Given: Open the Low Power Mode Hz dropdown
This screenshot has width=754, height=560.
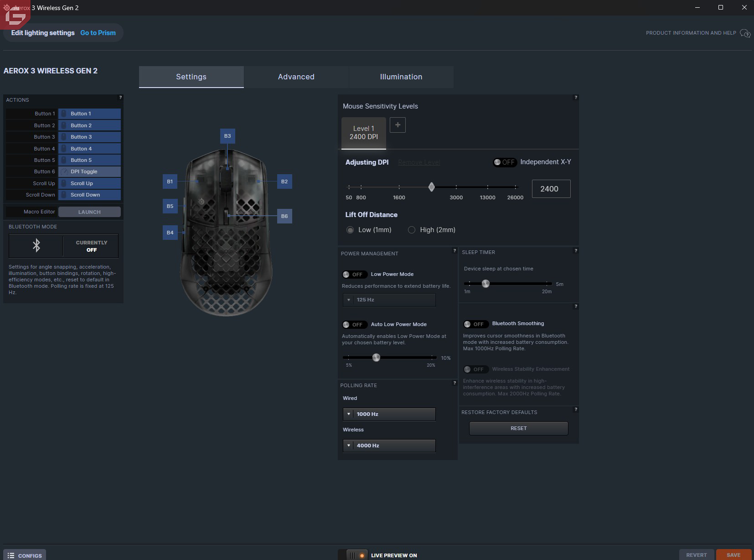Looking at the screenshot, I should click(x=390, y=300).
